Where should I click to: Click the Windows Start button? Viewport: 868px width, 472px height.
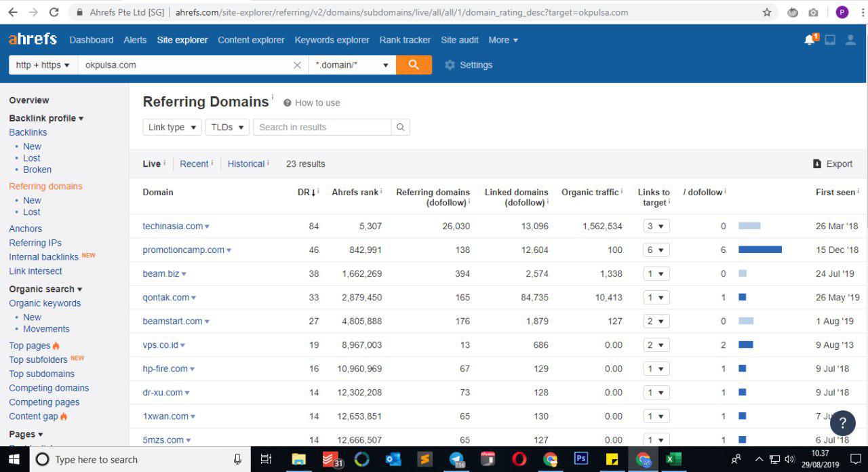[x=14, y=459]
